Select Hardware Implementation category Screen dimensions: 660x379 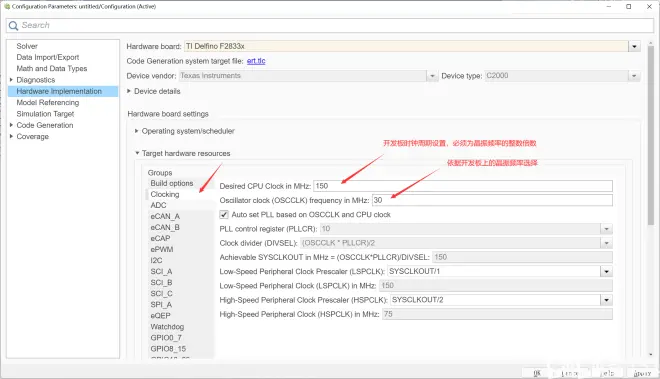coord(63,91)
